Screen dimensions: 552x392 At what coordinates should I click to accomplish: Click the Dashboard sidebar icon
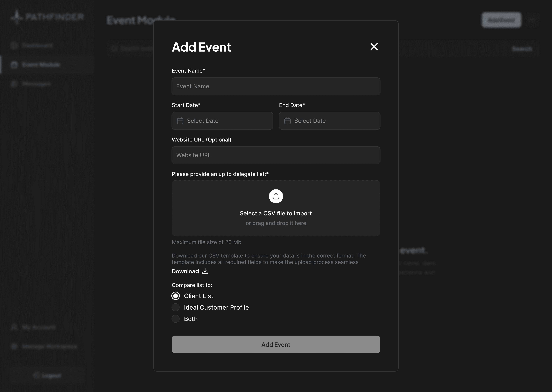pos(14,45)
